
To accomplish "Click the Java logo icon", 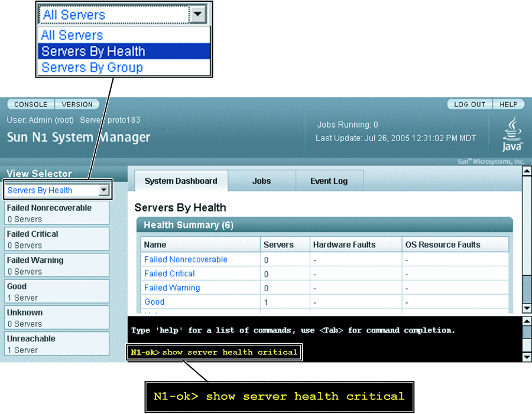I will (512, 134).
